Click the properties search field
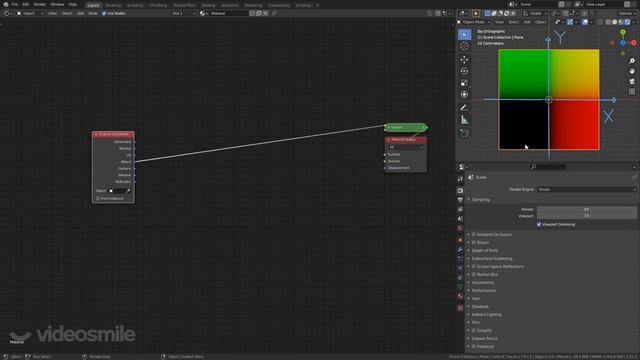 pyautogui.click(x=548, y=167)
